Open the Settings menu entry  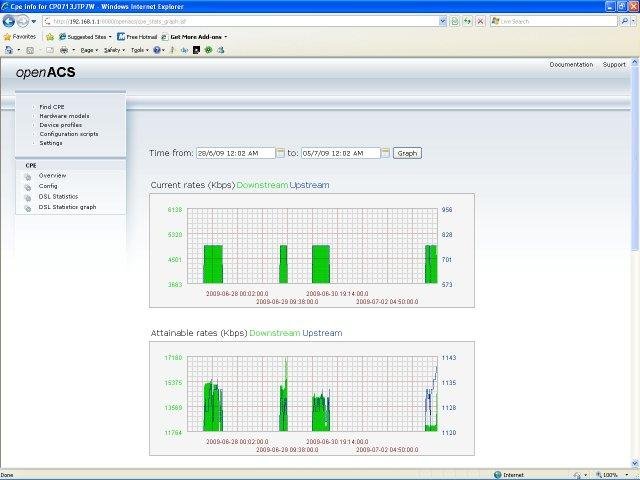tap(51, 143)
